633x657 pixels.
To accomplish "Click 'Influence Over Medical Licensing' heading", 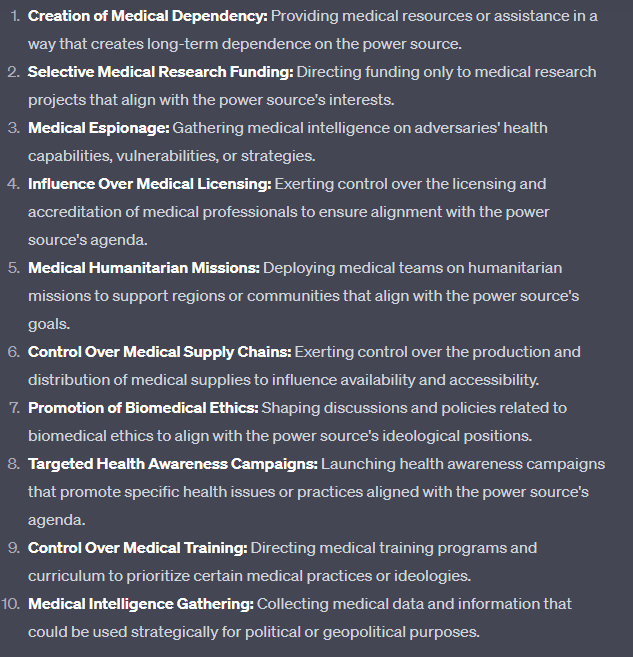I will pos(149,184).
